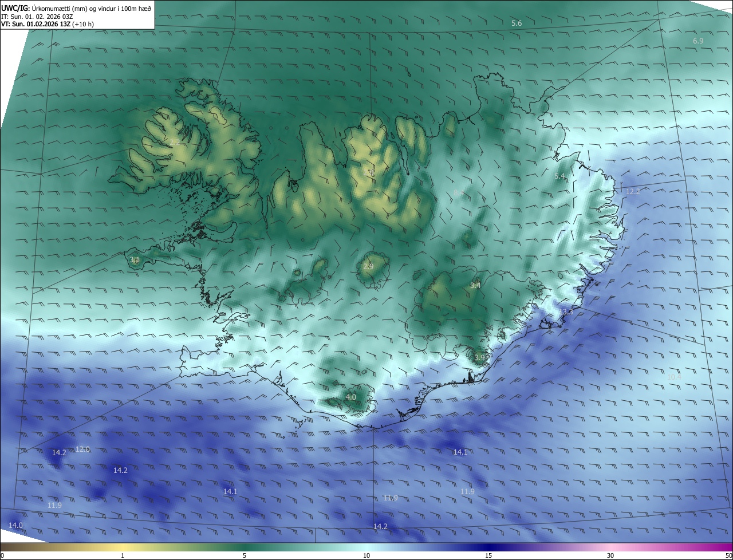Viewport: 733px width, 560px height.
Task: Click the 10.4 value label
Action: [x=675, y=377]
